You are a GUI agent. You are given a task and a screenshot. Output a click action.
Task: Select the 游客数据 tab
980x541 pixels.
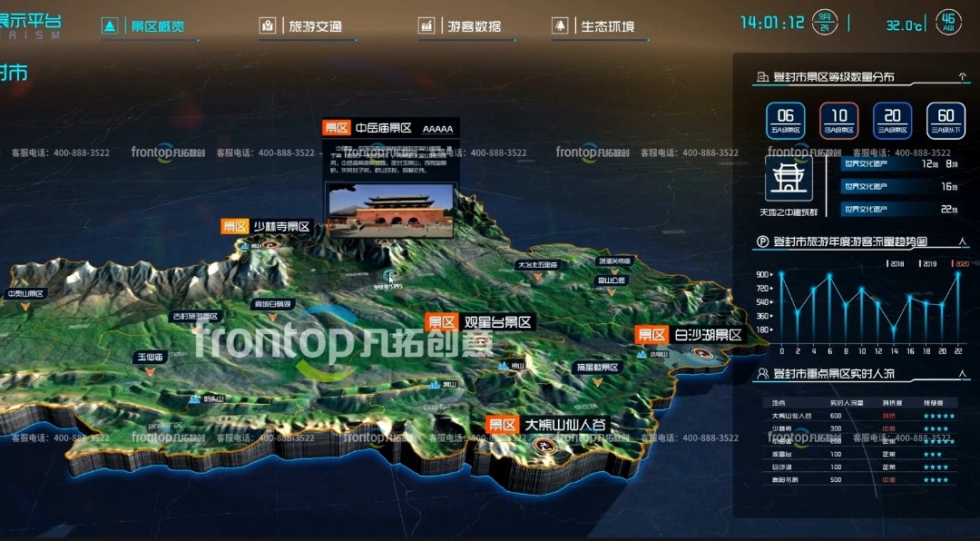click(x=463, y=26)
